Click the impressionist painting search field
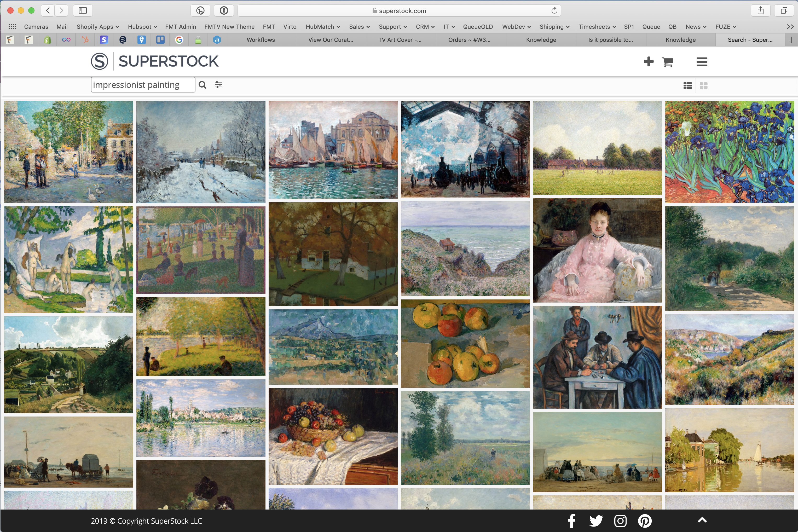798x532 pixels. click(x=143, y=85)
